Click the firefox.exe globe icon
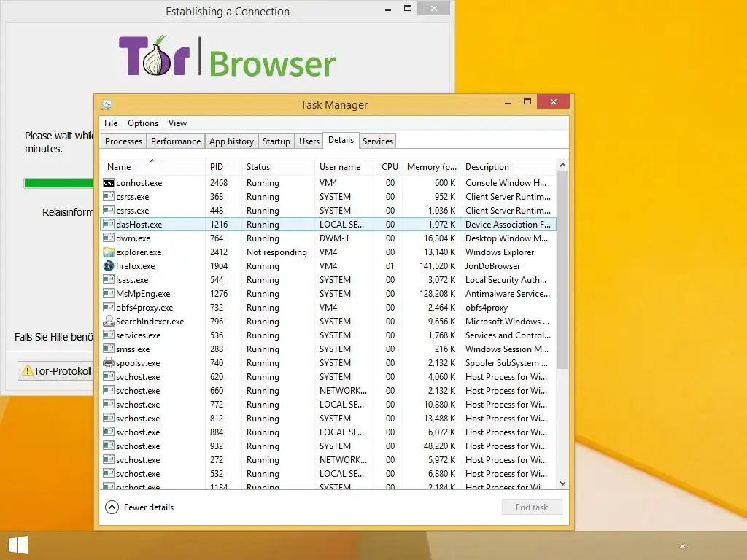Image resolution: width=747 pixels, height=560 pixels. (109, 265)
